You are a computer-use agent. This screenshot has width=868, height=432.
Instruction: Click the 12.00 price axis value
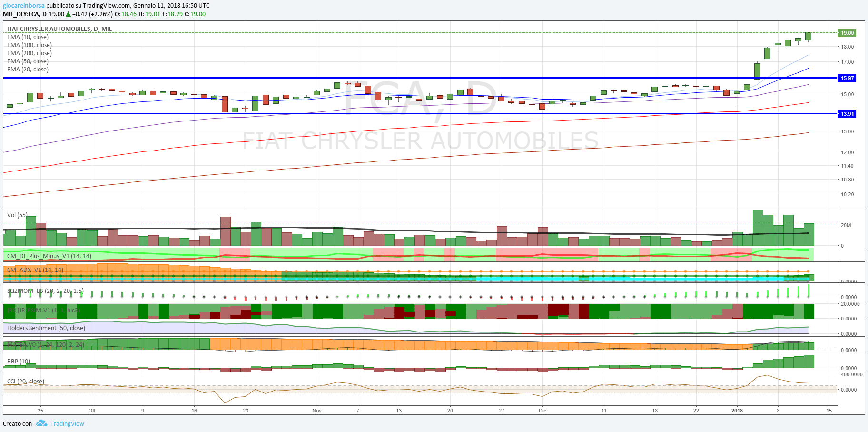click(x=847, y=152)
